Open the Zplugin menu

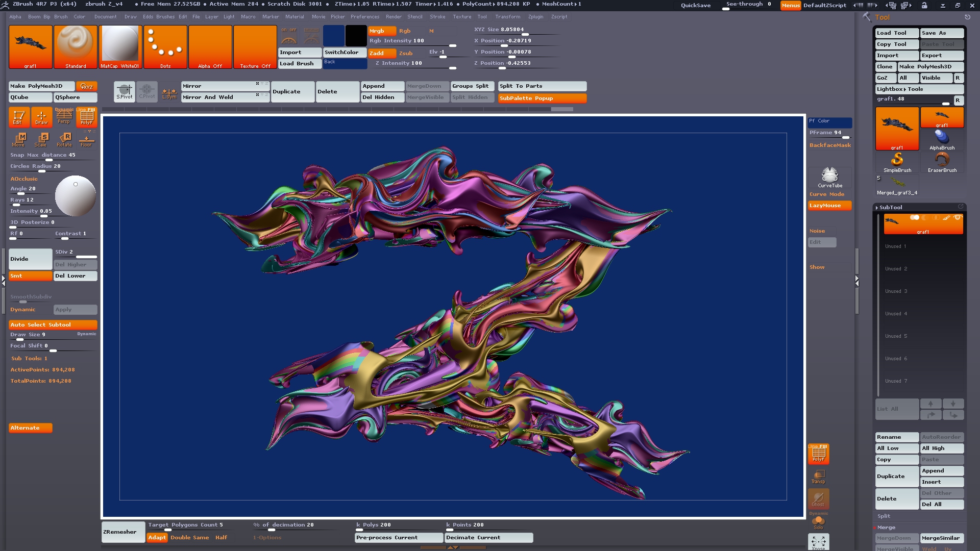tap(535, 17)
